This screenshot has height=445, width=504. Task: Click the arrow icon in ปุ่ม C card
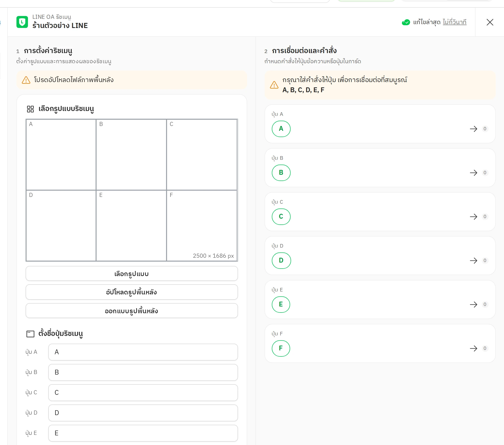tap(473, 216)
